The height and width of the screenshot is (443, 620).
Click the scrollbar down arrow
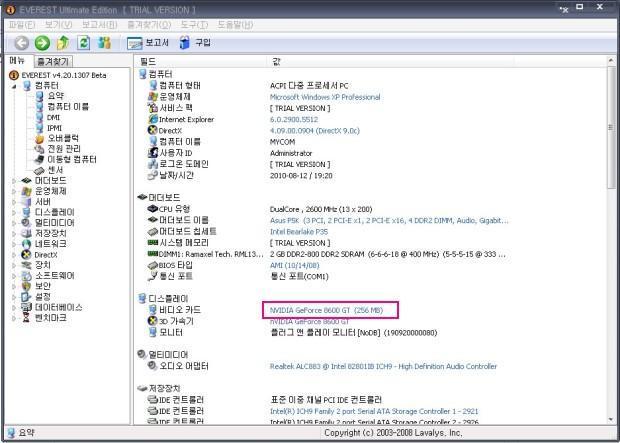coord(611,419)
